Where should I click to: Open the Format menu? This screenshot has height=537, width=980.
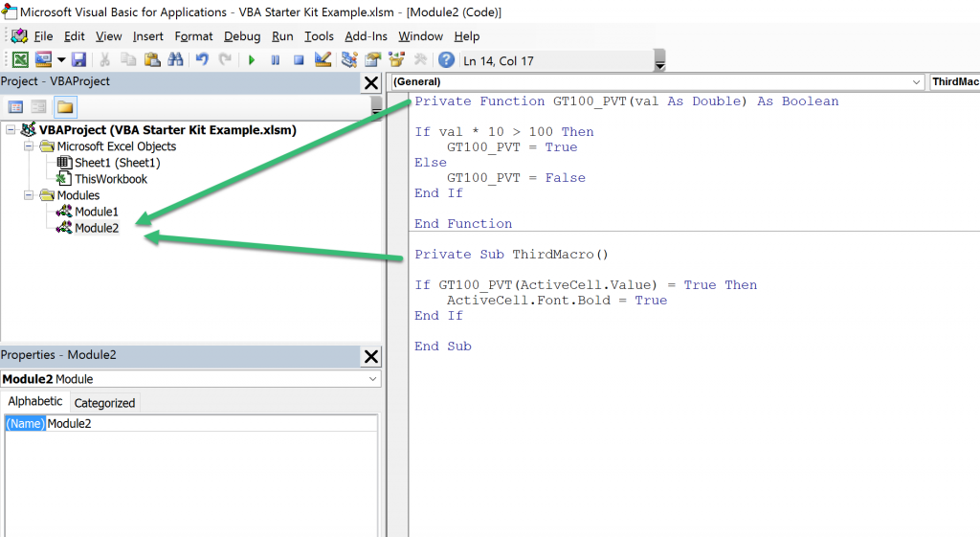(x=193, y=36)
